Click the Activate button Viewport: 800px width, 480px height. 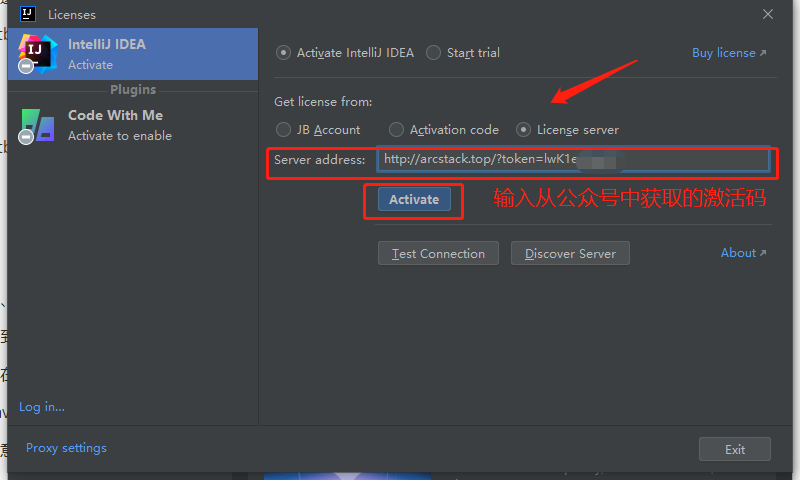click(x=414, y=199)
